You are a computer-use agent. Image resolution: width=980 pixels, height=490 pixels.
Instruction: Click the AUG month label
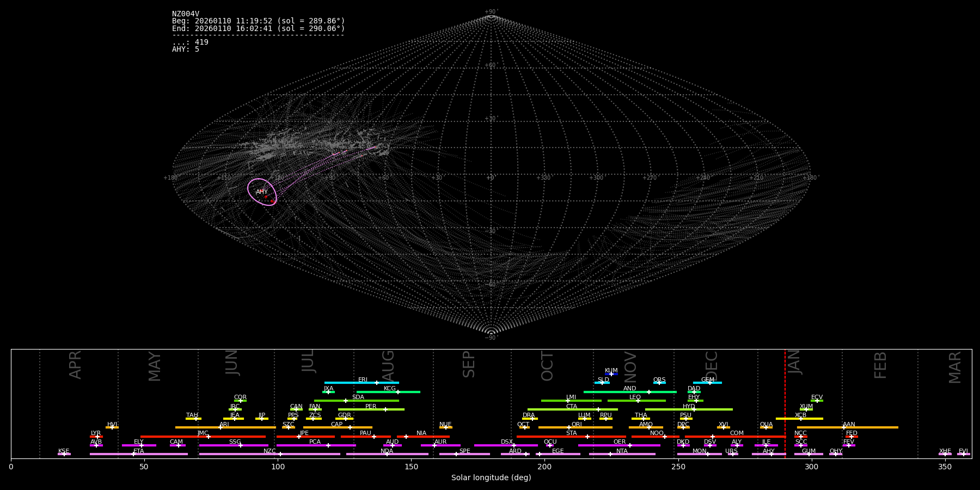[388, 365]
